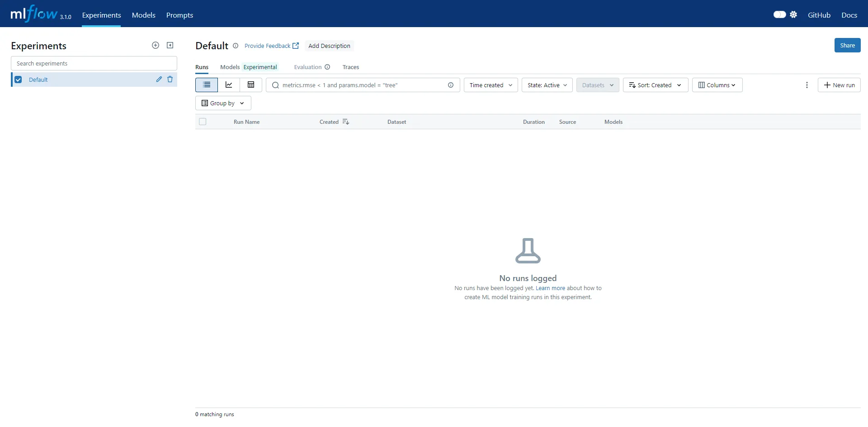Uncheck the Default experiment checkbox
Viewport: 868px width, 427px height.
[x=18, y=79]
